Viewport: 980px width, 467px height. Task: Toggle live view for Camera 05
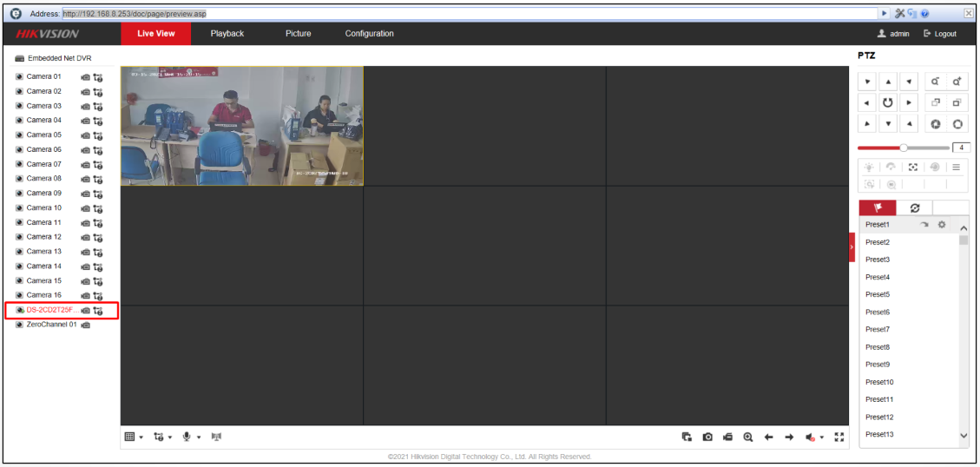pos(20,135)
